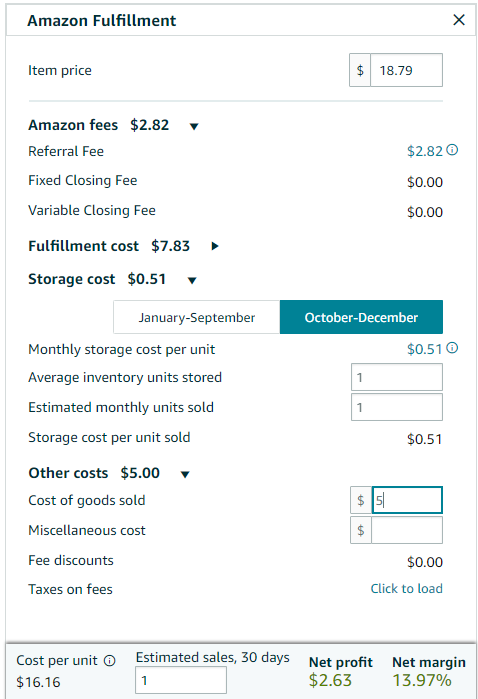
Task: Select the October-December storage period
Action: click(361, 317)
